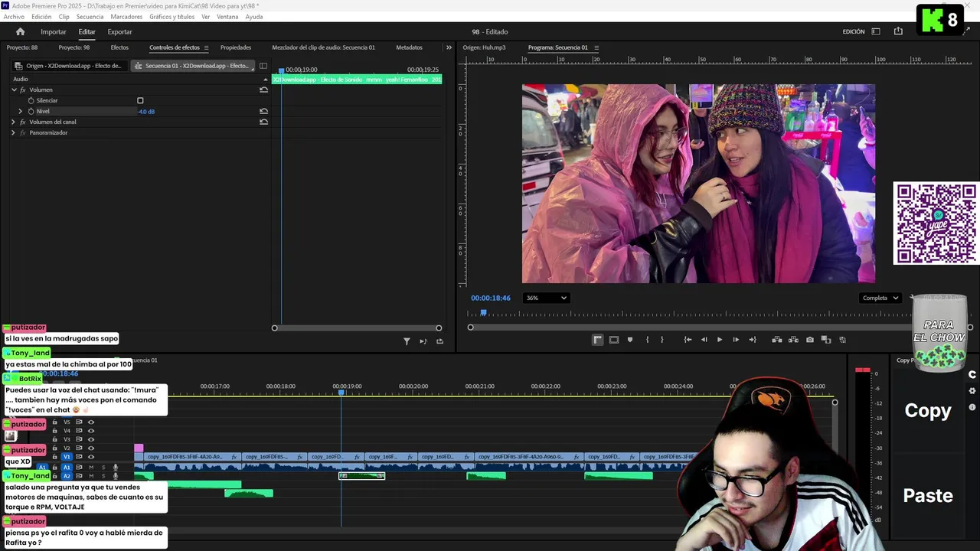Screen dimensions: 980x551
Task: Reset the Nivel parameter
Action: (x=263, y=111)
